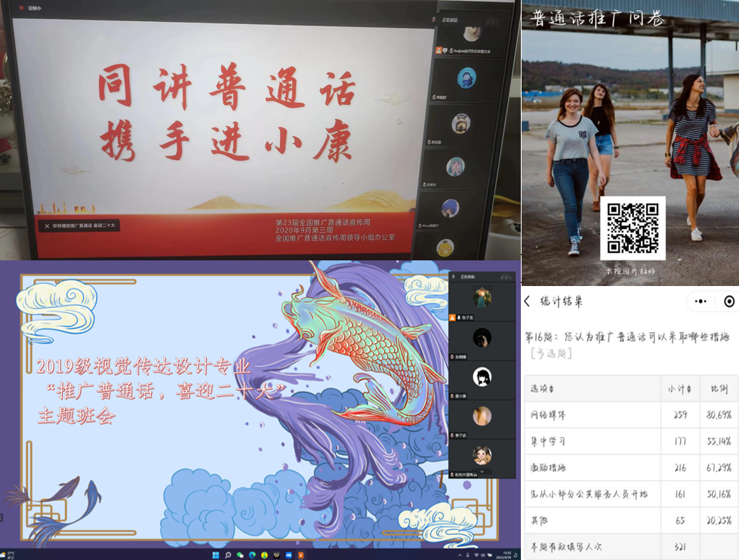Click the 录制中 recording indicator
Image resolution: width=739 pixels, height=560 pixels.
click(32, 8)
